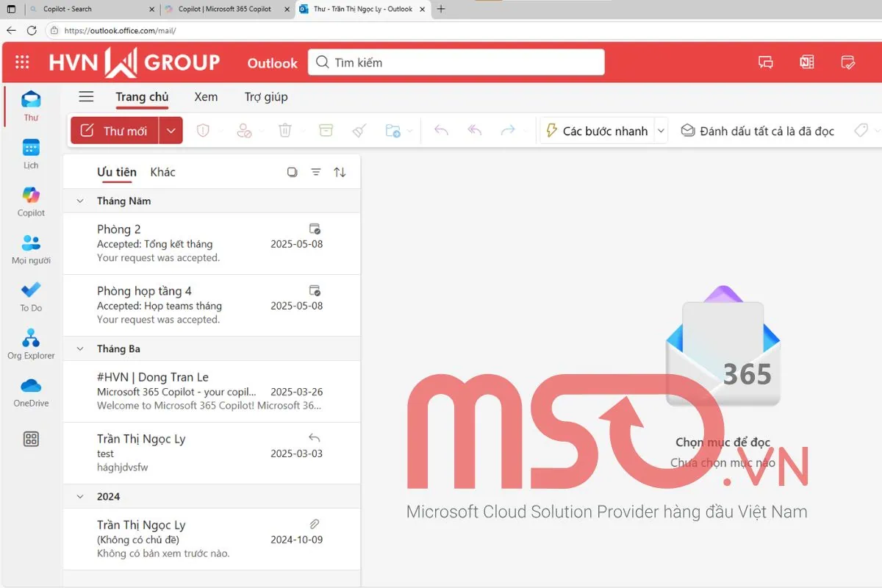882x588 pixels.
Task: Open the message filter icon
Action: (x=316, y=172)
